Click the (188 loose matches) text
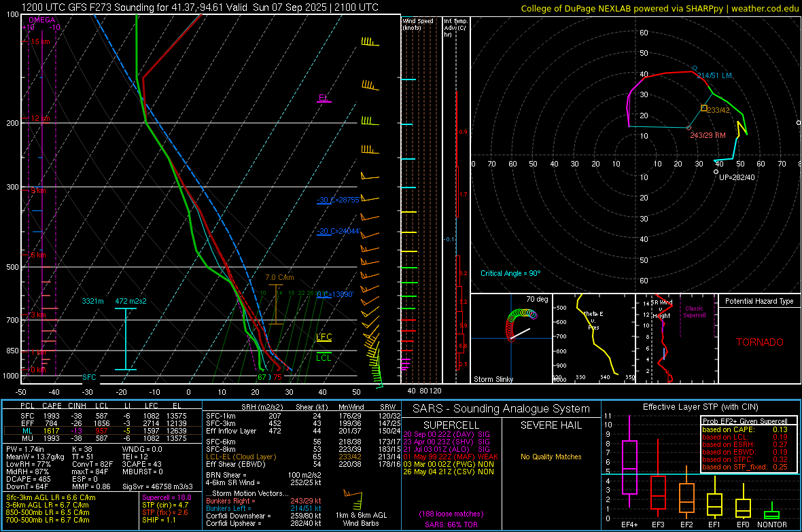The image size is (802, 532). tap(451, 514)
